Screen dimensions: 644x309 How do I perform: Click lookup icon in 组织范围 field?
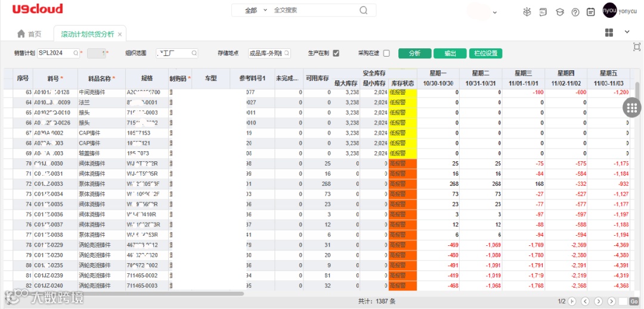tap(193, 53)
